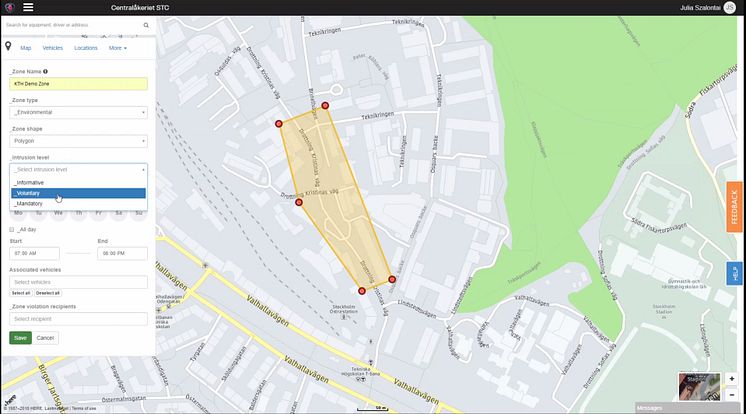Click the location pin icon near Map
The height and width of the screenshot is (414, 746).
pyautogui.click(x=8, y=46)
